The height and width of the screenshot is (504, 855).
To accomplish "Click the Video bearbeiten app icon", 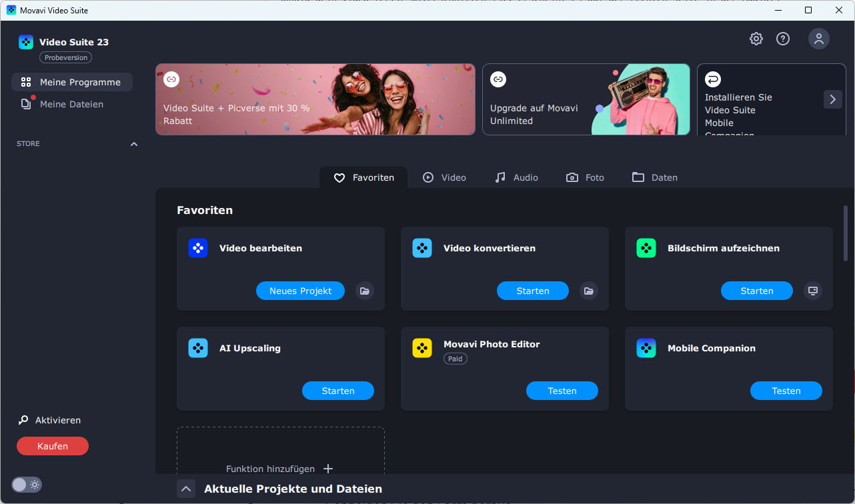I will tap(198, 248).
